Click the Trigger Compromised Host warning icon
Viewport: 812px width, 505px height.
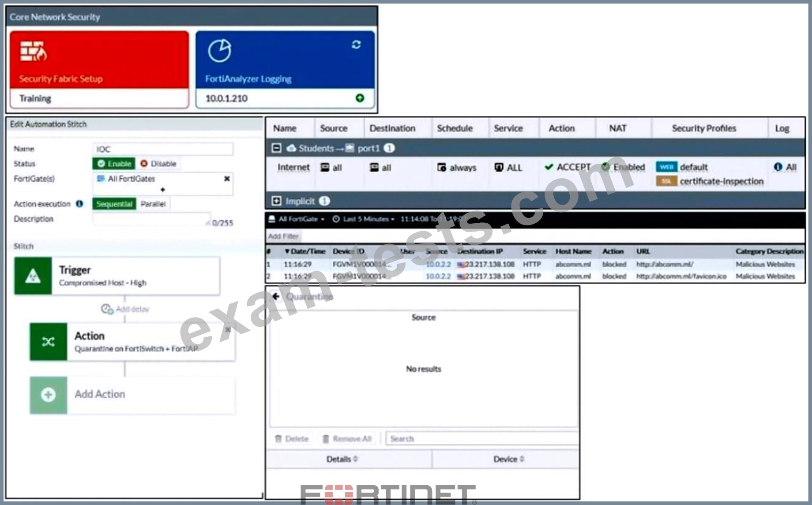point(33,276)
